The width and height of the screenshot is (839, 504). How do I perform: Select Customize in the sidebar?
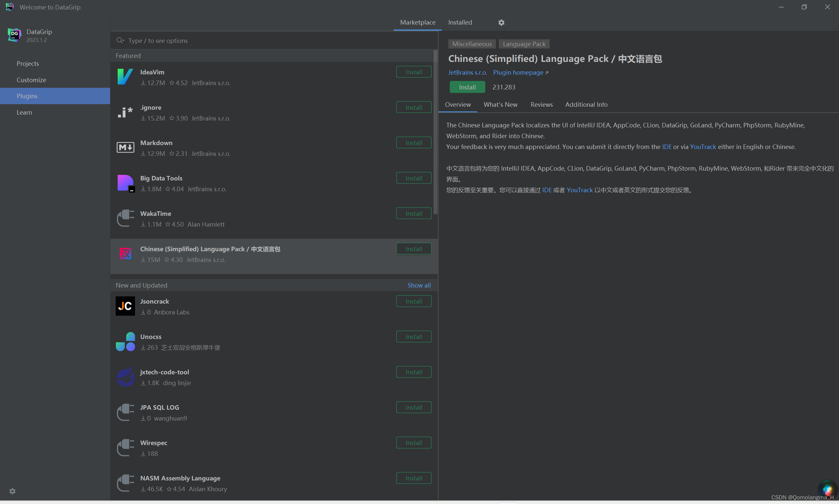coord(31,80)
